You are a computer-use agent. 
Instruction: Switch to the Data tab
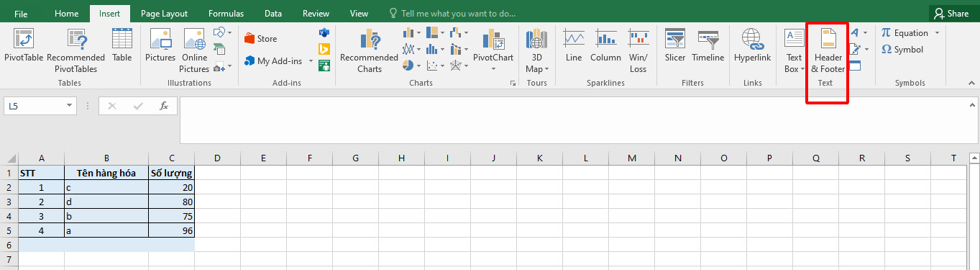(x=273, y=14)
